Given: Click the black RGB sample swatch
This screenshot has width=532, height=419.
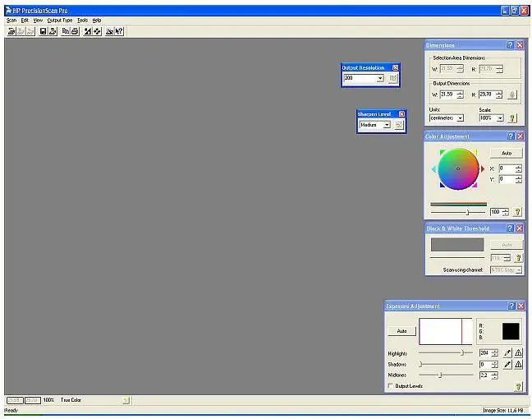Looking at the screenshot, I should point(511,331).
